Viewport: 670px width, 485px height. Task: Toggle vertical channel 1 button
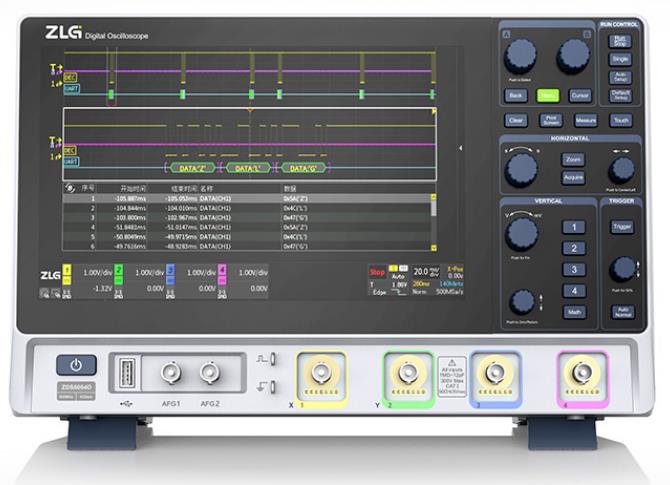572,227
